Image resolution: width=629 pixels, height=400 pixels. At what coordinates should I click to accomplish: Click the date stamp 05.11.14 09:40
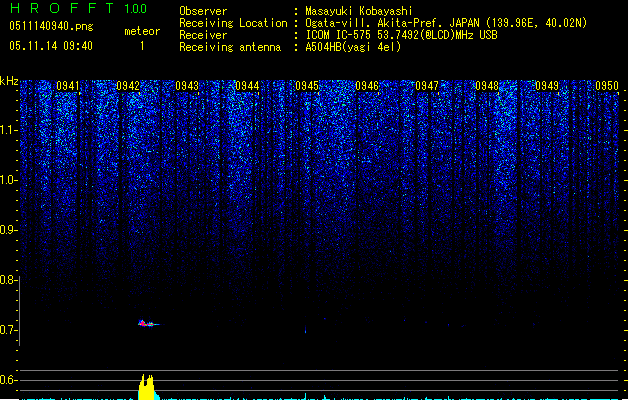(51, 46)
